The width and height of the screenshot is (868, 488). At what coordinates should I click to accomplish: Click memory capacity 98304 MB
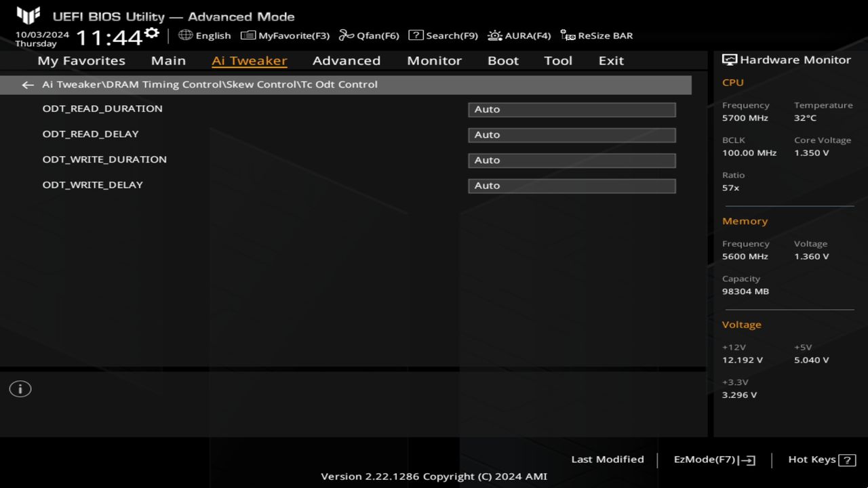[746, 291]
